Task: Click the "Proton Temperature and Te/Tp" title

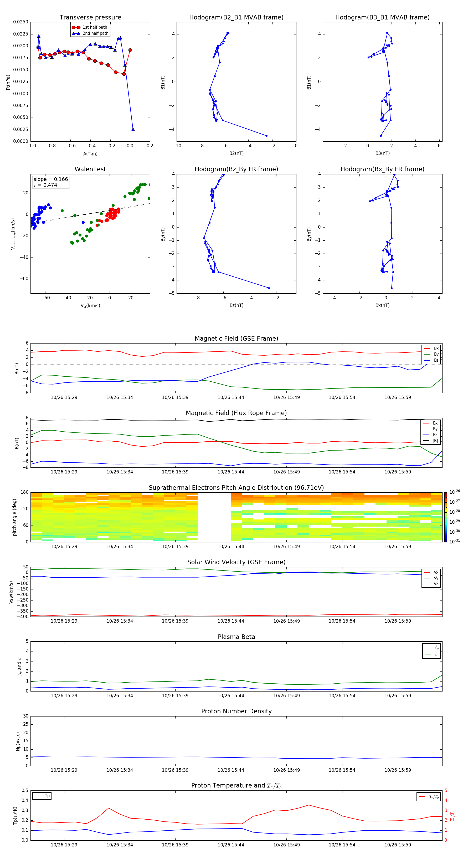Action: [236, 786]
